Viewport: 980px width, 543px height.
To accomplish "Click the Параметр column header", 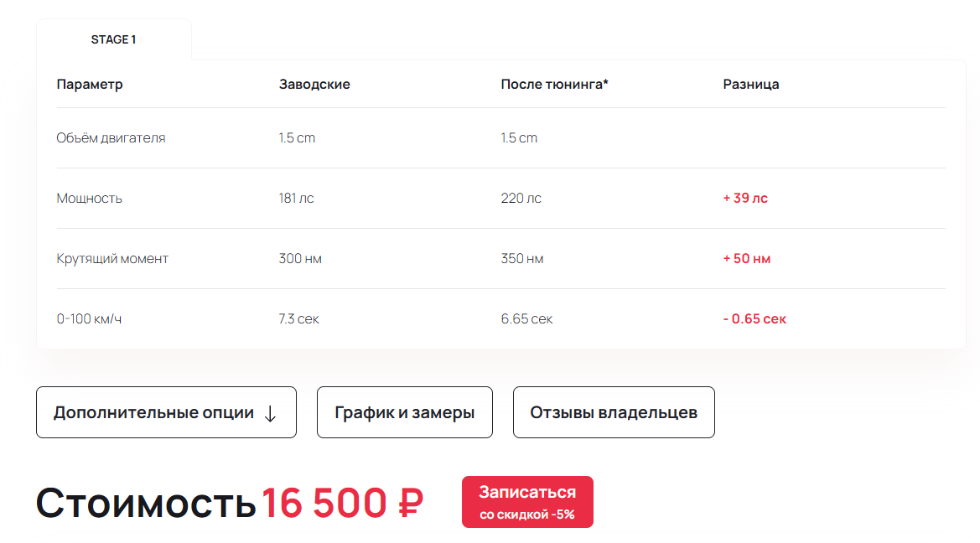I will 90,85.
